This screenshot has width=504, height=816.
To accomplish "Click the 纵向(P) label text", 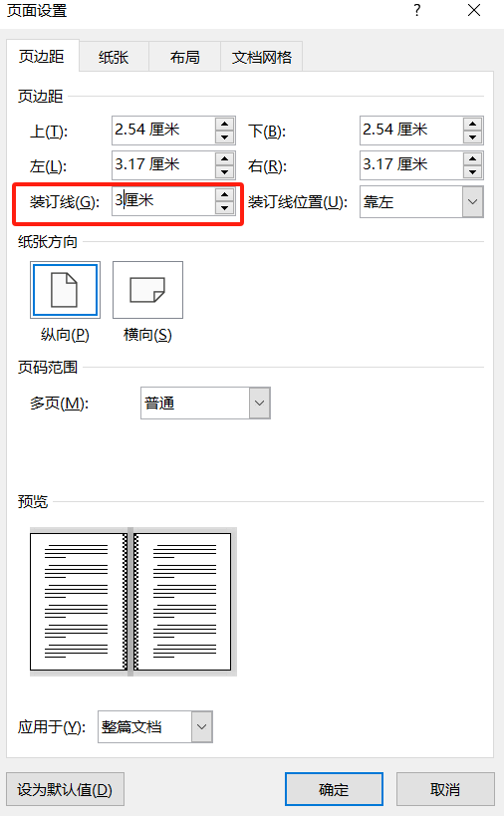I will click(x=65, y=335).
